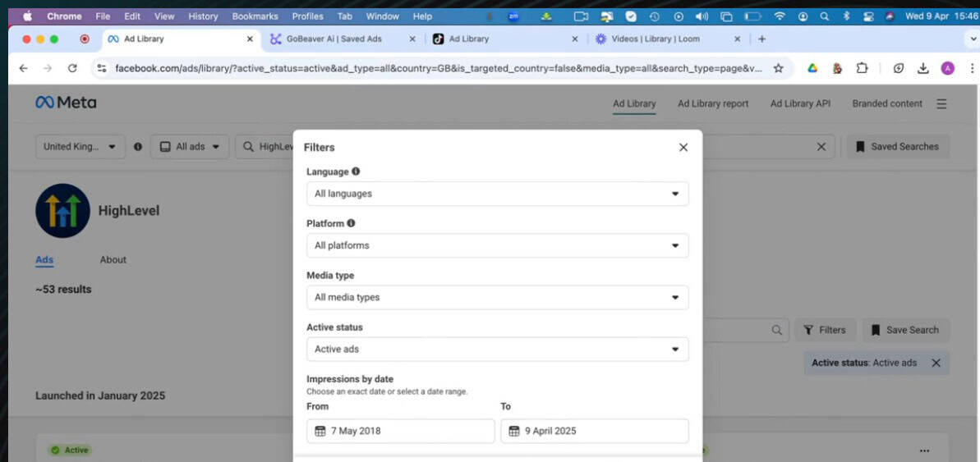980x462 pixels.
Task: Click the volume icon in menu bar
Action: (702, 16)
